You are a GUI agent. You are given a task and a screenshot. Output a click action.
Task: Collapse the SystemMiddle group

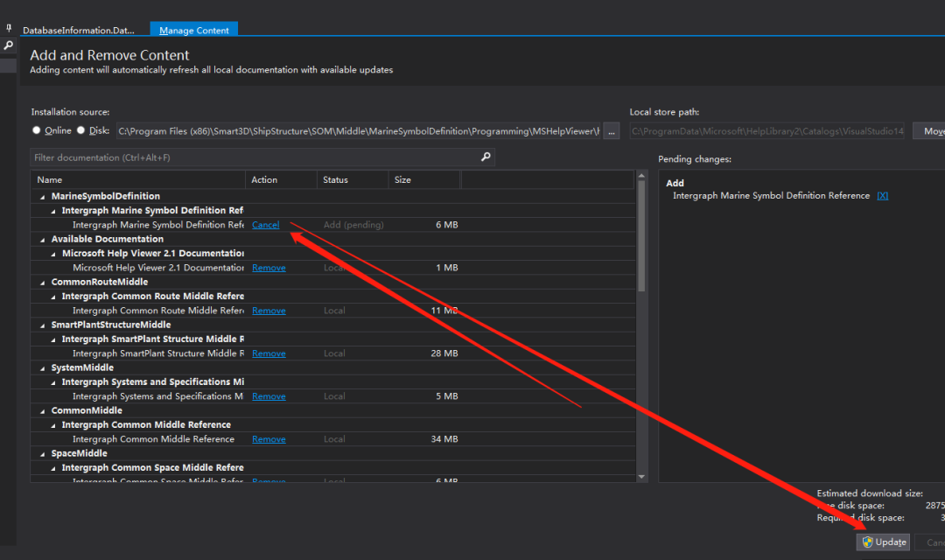[x=42, y=367]
